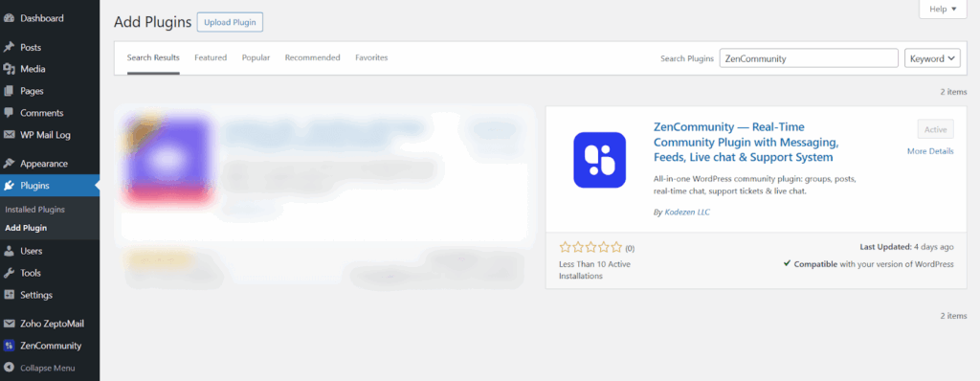This screenshot has width=980, height=381.
Task: Open the Pages menu item
Action: pyautogui.click(x=50, y=91)
